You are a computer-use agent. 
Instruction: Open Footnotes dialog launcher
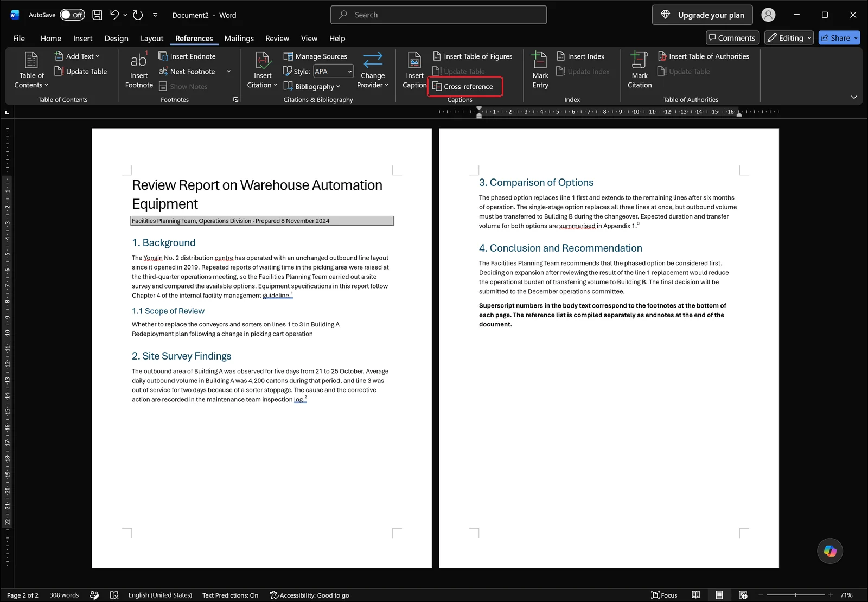coord(236,100)
